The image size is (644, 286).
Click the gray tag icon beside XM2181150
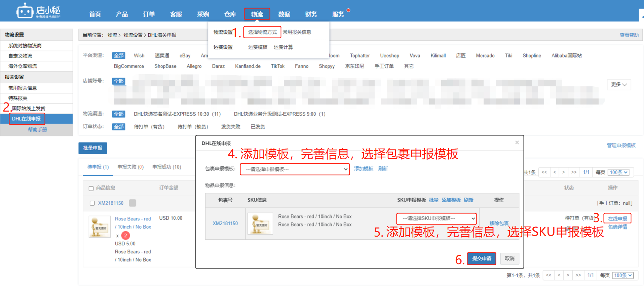pos(132,203)
